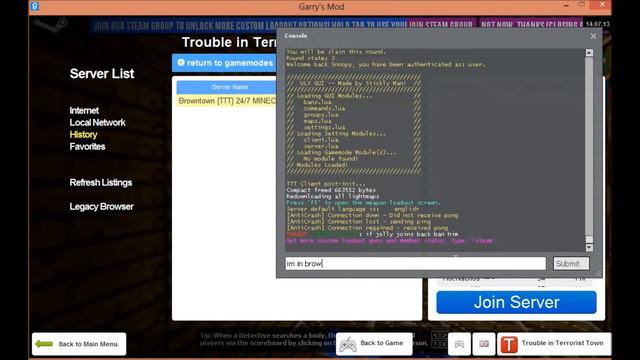
Task: Click Refresh Listings
Action: 100,182
